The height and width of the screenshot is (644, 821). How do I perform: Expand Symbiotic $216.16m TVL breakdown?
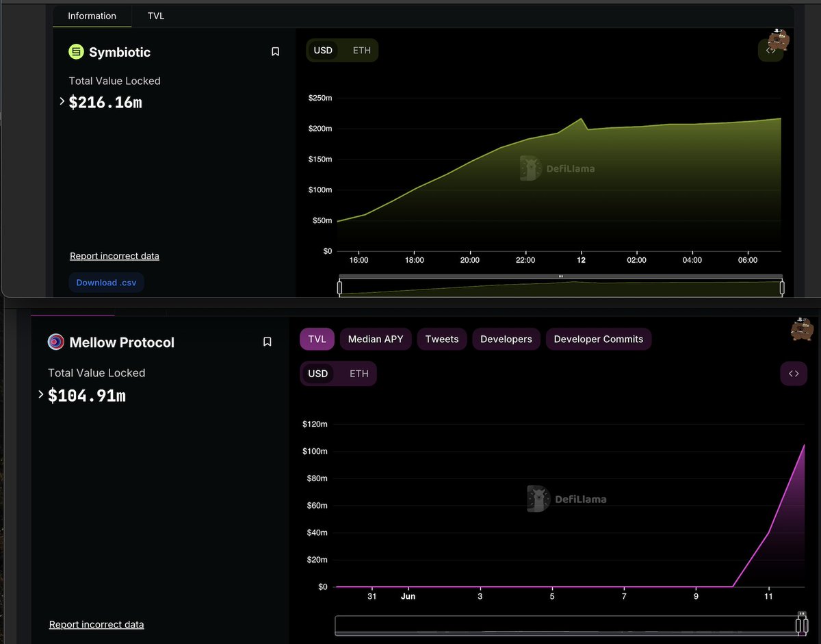62,101
